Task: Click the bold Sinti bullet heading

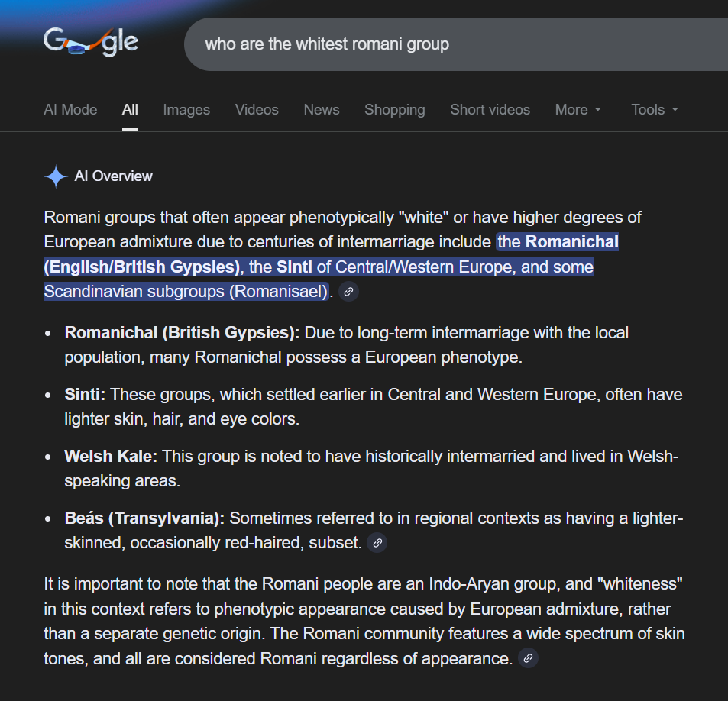Action: point(85,395)
